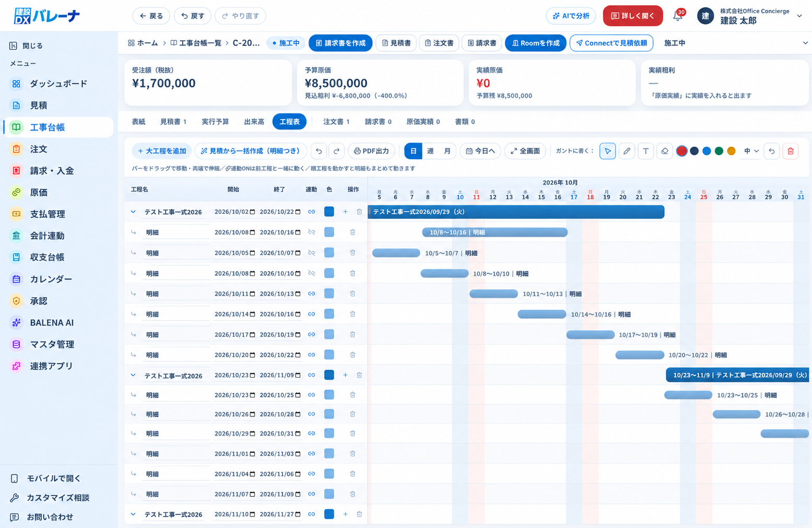The height and width of the screenshot is (528, 812).
Task: Switch to the 実行予算 tab
Action: [215, 122]
